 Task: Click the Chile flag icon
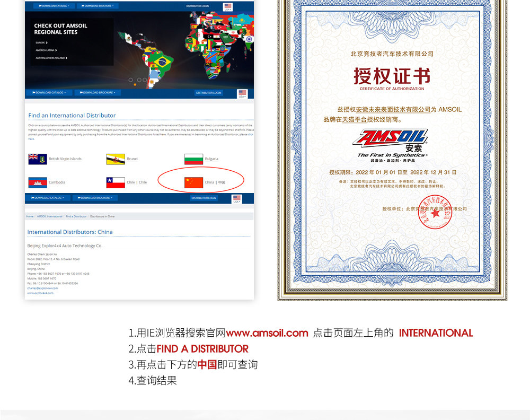pyautogui.click(x=116, y=182)
